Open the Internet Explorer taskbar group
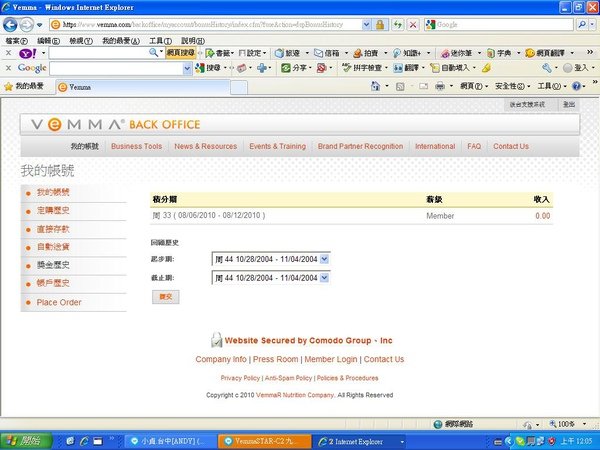The width and height of the screenshot is (600, 450). (360, 441)
